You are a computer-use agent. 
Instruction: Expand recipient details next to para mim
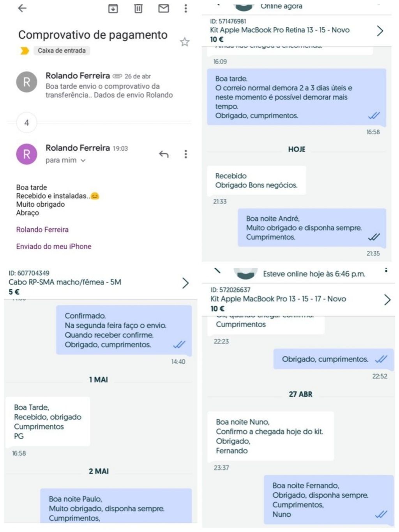83,160
